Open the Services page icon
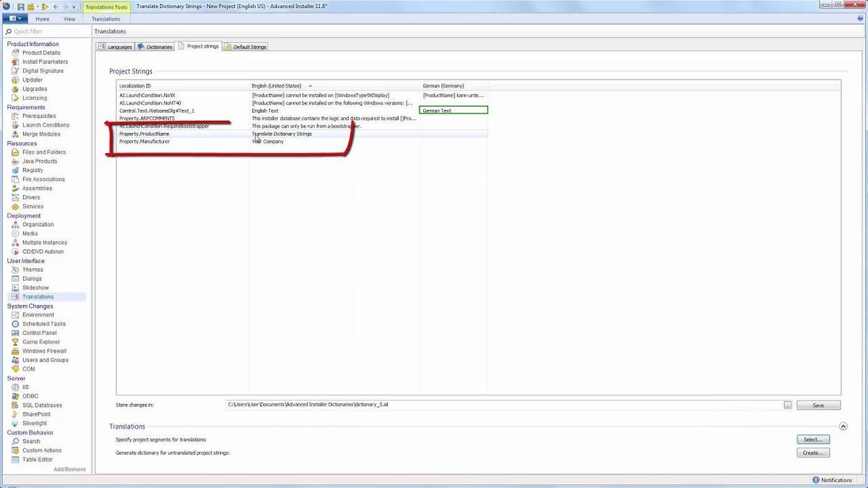The width and height of the screenshot is (868, 488). coord(16,207)
